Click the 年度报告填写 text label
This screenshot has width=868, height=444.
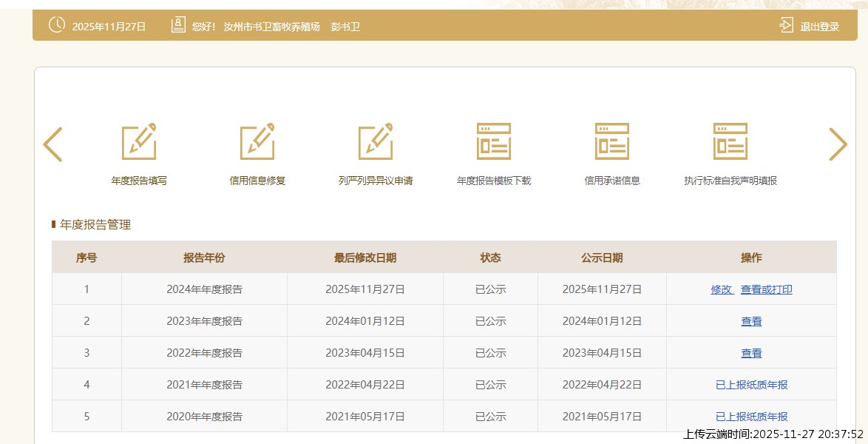point(139,181)
